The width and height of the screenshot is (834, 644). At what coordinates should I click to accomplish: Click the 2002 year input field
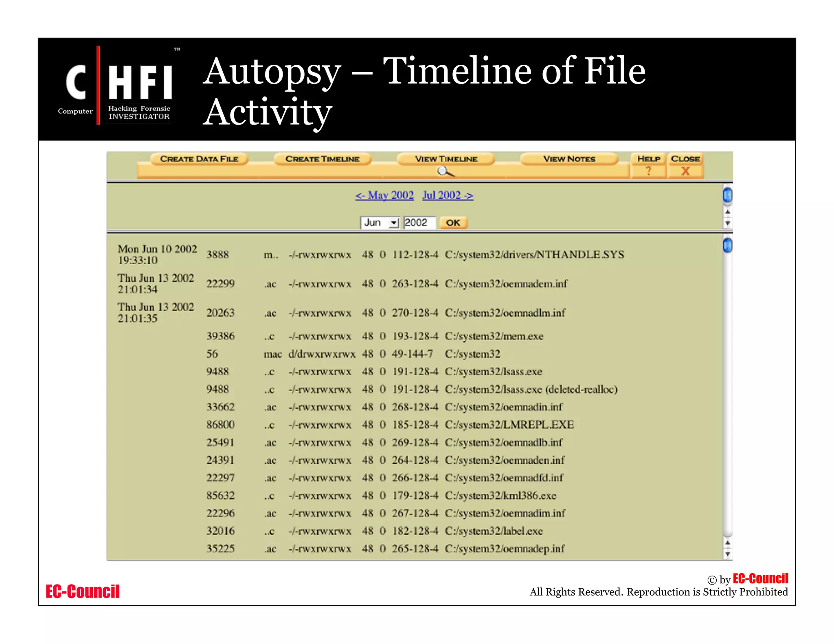(420, 223)
